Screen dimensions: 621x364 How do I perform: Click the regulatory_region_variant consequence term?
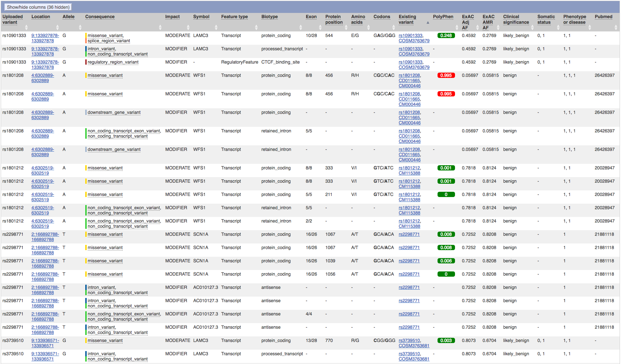tap(113, 62)
